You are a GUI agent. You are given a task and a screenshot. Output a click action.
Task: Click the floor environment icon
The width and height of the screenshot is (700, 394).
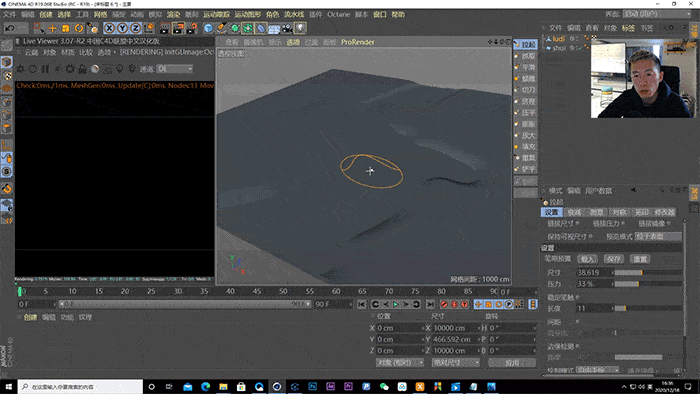coord(274,29)
